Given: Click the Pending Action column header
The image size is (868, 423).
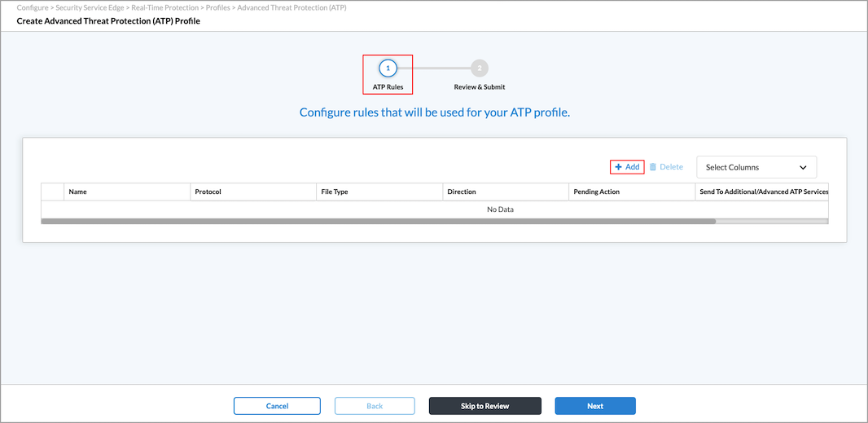Looking at the screenshot, I should coord(597,192).
